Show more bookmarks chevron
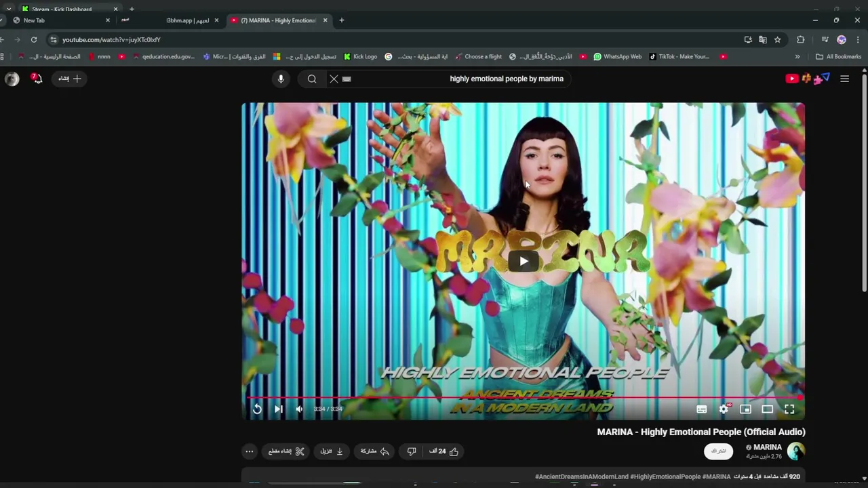Image resolution: width=868 pixels, height=488 pixels. pyautogui.click(x=797, y=57)
